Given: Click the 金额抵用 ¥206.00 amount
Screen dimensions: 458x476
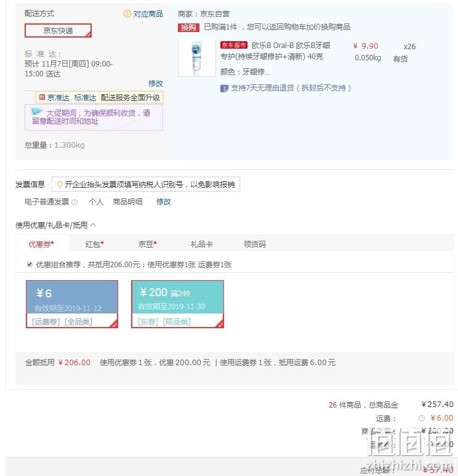Looking at the screenshot, I should point(74,363).
